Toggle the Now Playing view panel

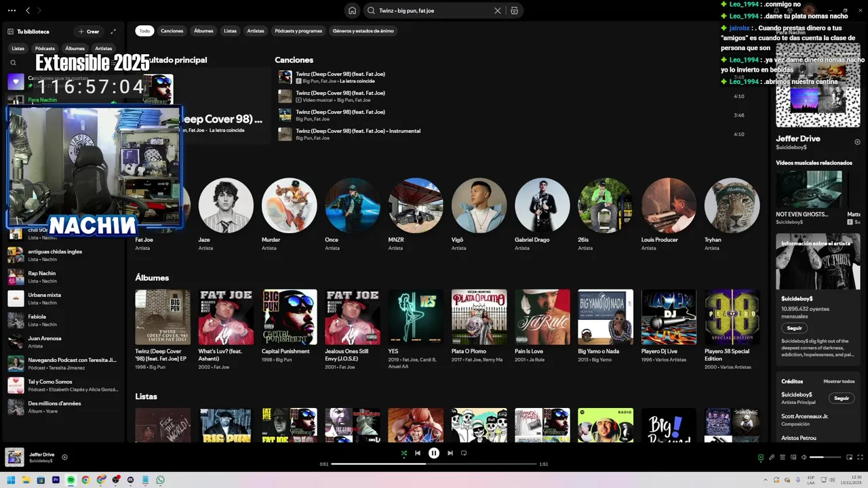coord(761,457)
